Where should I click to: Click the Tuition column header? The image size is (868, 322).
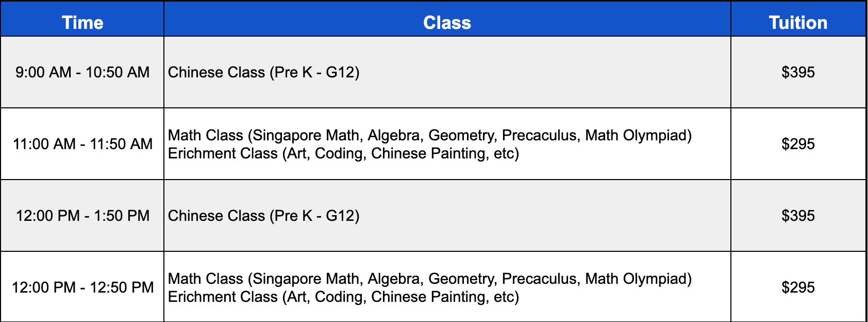click(798, 23)
